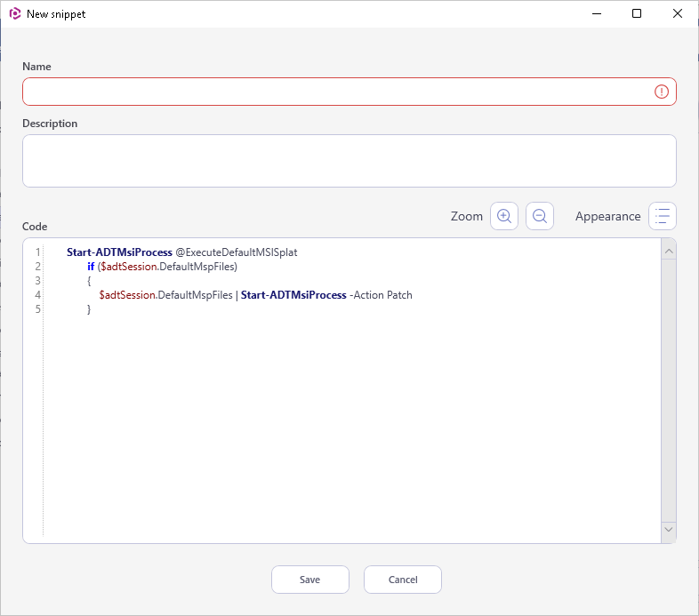Focus the Description text box

(x=349, y=161)
